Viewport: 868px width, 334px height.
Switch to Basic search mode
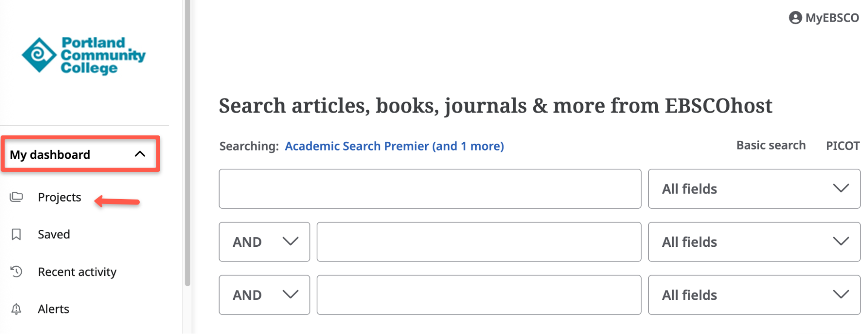(771, 145)
